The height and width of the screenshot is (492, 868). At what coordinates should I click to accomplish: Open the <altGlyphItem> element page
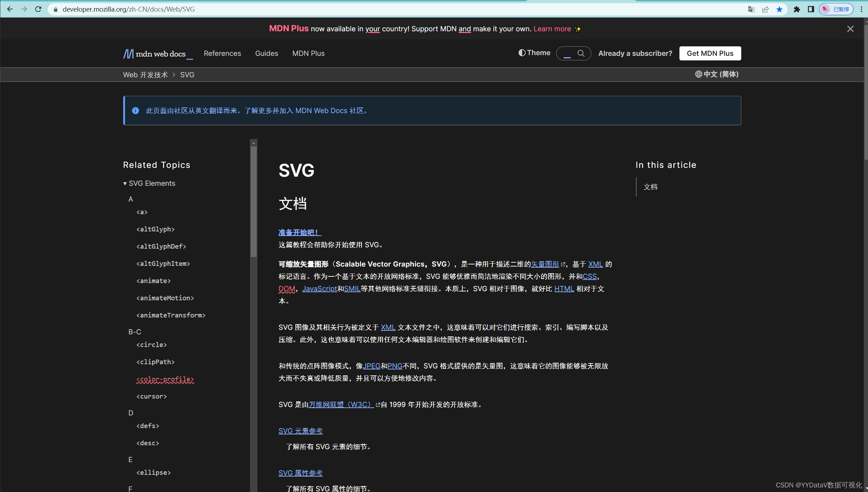(x=163, y=264)
